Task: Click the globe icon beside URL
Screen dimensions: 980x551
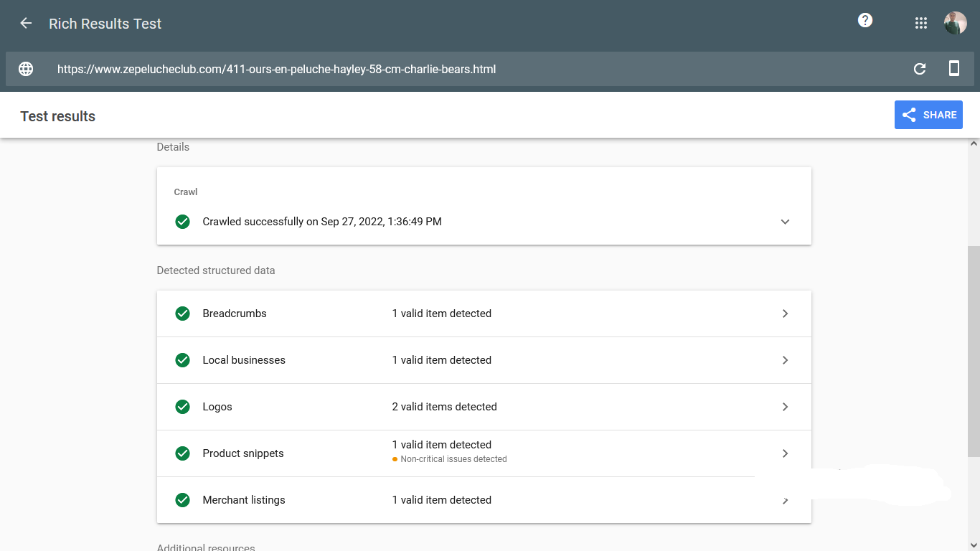Action: tap(26, 69)
